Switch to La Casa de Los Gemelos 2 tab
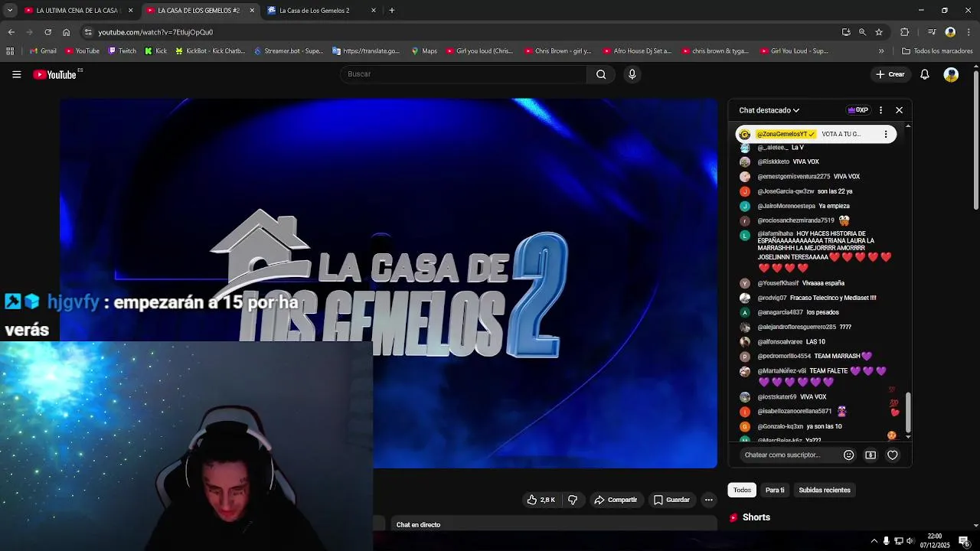This screenshot has height=551, width=980. [322, 11]
